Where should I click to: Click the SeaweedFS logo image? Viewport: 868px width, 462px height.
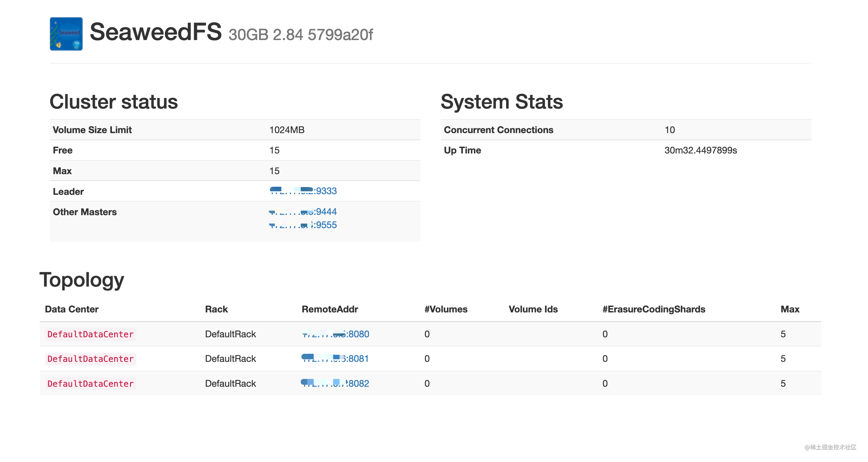66,34
